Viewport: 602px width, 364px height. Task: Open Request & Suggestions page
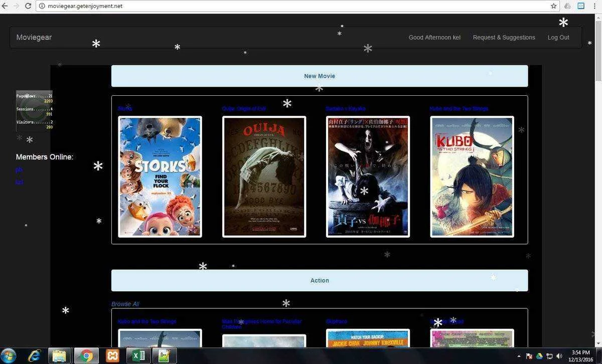pyautogui.click(x=504, y=38)
